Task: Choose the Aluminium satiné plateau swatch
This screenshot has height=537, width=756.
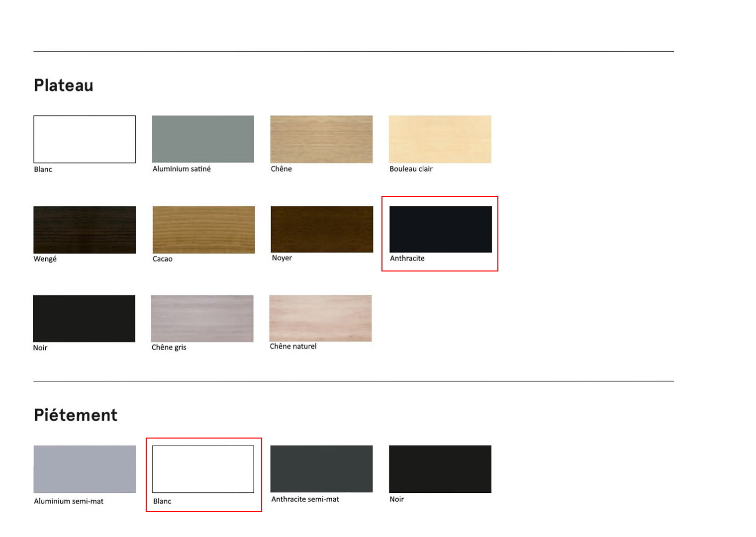Action: pos(203,139)
